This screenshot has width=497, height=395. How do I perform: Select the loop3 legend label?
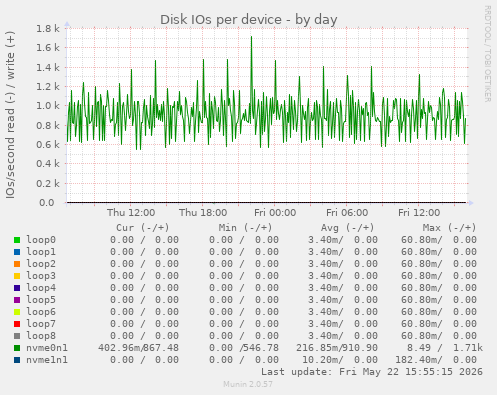(x=41, y=276)
